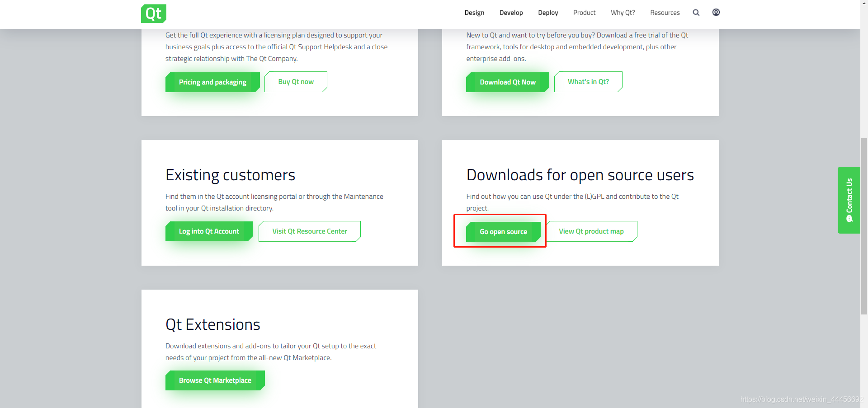This screenshot has height=408, width=868.
Task: Open the Contact Us side tab
Action: click(849, 200)
